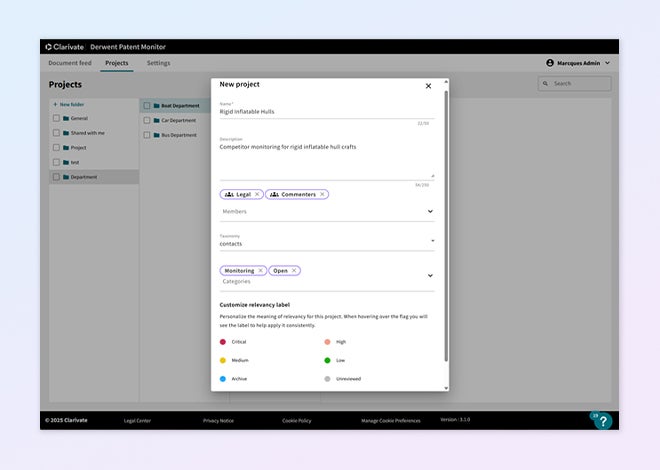Viewport: 660px width, 470px height.
Task: Expand the Categories dropdown arrow
Action: coord(430,276)
